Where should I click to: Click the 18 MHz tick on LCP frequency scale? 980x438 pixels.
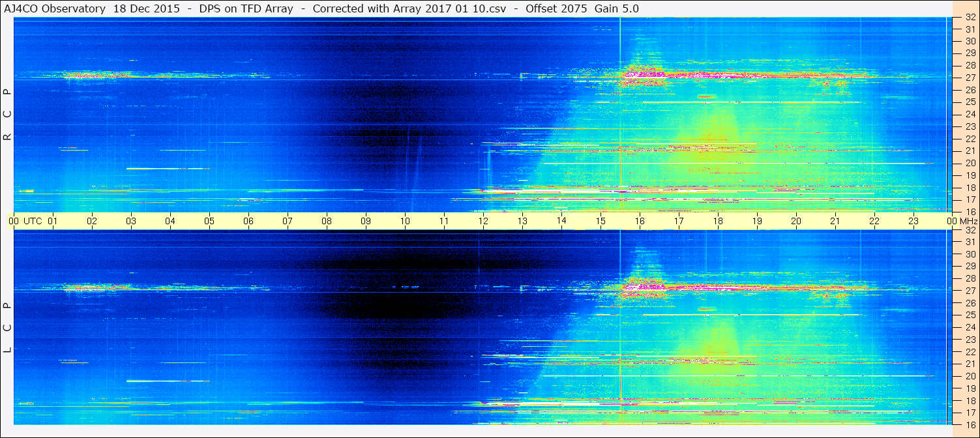click(x=970, y=400)
